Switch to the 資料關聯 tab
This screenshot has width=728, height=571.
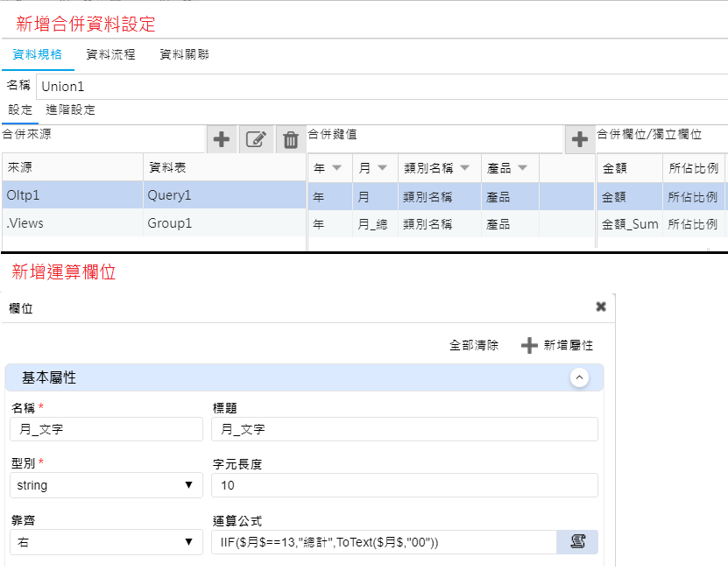[184, 54]
